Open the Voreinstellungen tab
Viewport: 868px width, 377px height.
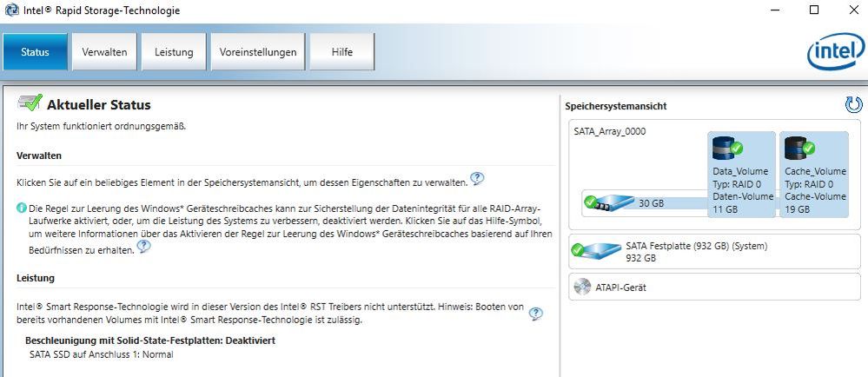pyautogui.click(x=258, y=52)
